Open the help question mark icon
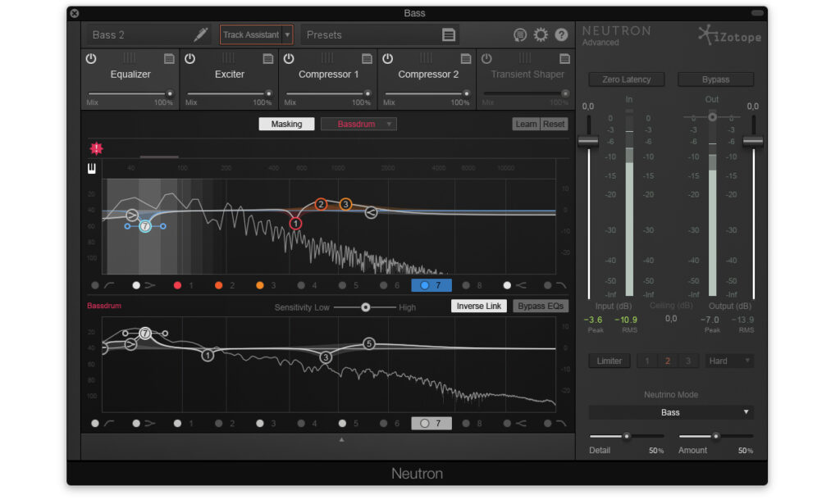Viewport: 840px width, 504px height. (x=561, y=34)
